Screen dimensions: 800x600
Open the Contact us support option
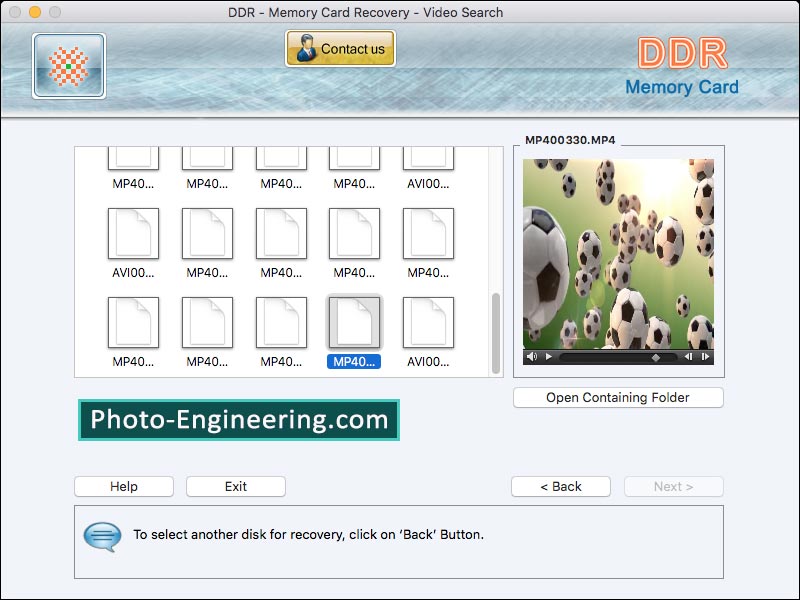pos(340,47)
